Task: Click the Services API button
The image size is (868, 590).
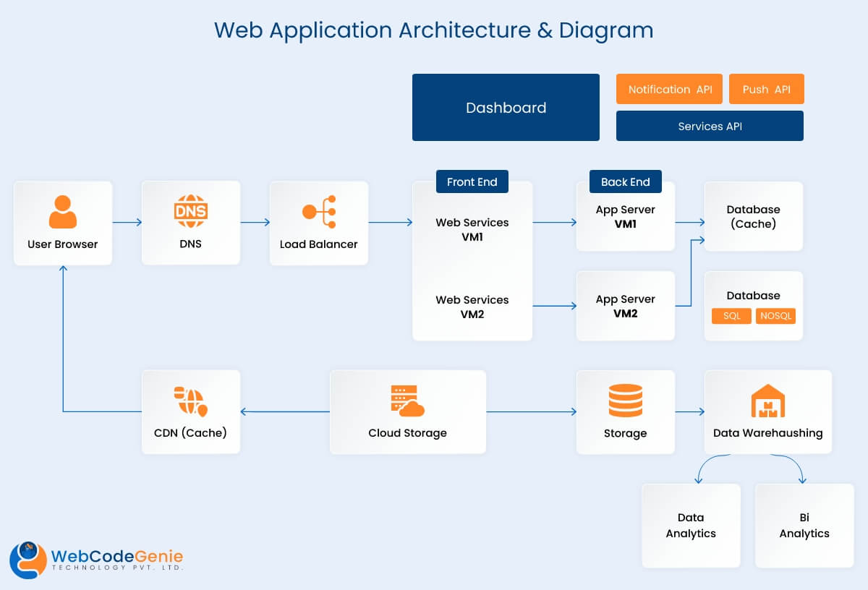Action: (710, 126)
